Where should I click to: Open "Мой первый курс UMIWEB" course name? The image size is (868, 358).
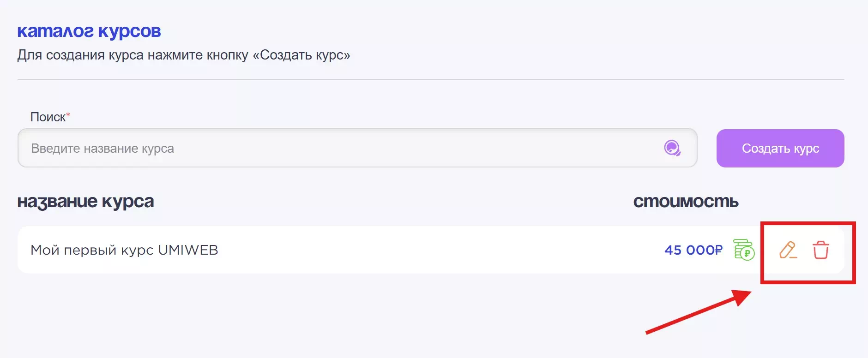[124, 250]
